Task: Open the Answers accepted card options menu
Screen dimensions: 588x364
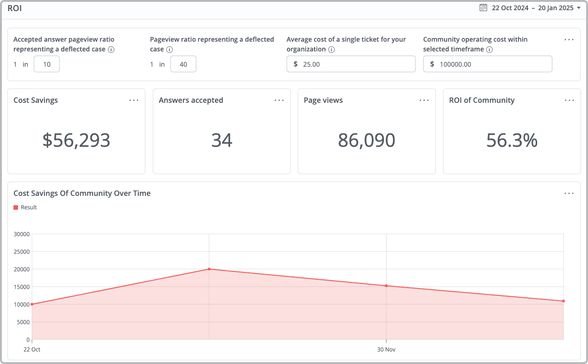Action: point(279,100)
